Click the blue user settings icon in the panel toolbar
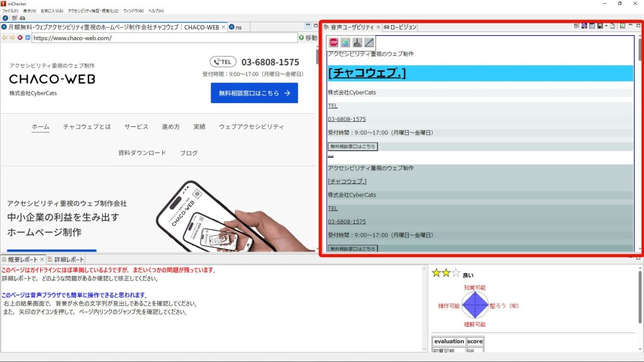Viewport: 644px width, 362px height. click(x=584, y=25)
